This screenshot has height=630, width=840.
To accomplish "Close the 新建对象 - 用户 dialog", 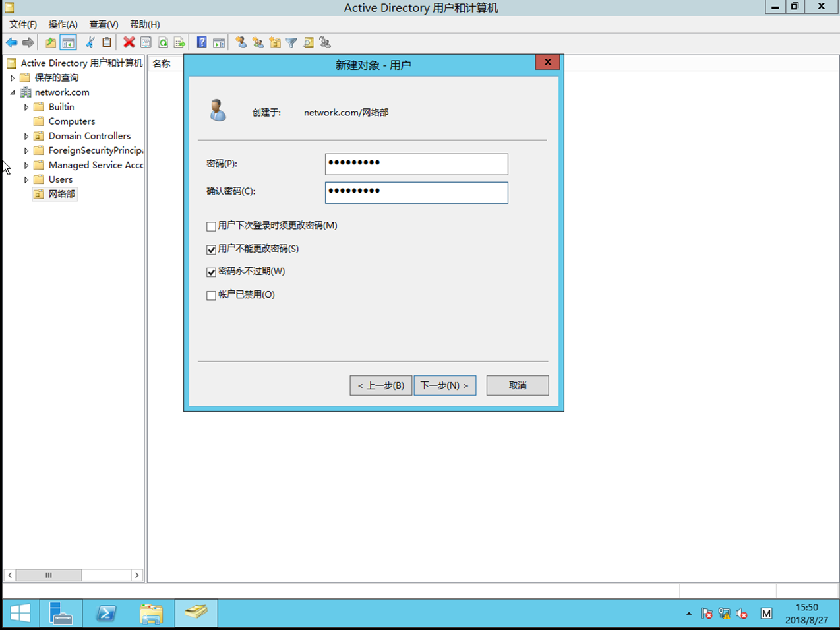I will [x=547, y=62].
